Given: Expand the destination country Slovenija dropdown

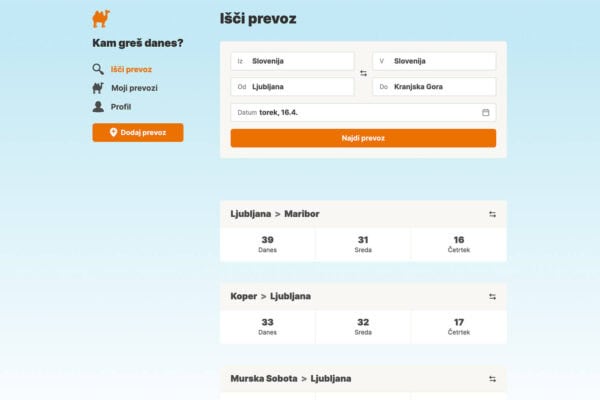Looking at the screenshot, I should [434, 61].
